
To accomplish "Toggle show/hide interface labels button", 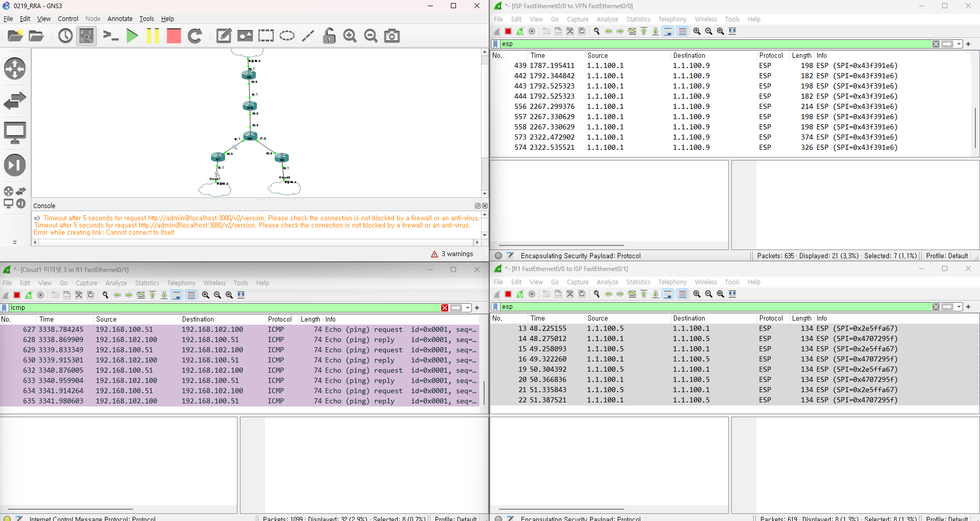I will [x=86, y=36].
